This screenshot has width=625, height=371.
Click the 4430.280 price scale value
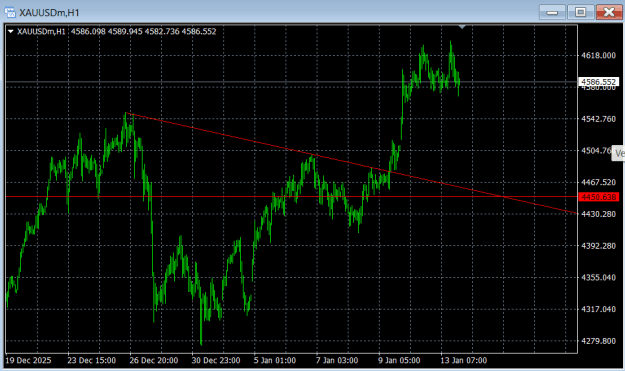pyautogui.click(x=598, y=214)
